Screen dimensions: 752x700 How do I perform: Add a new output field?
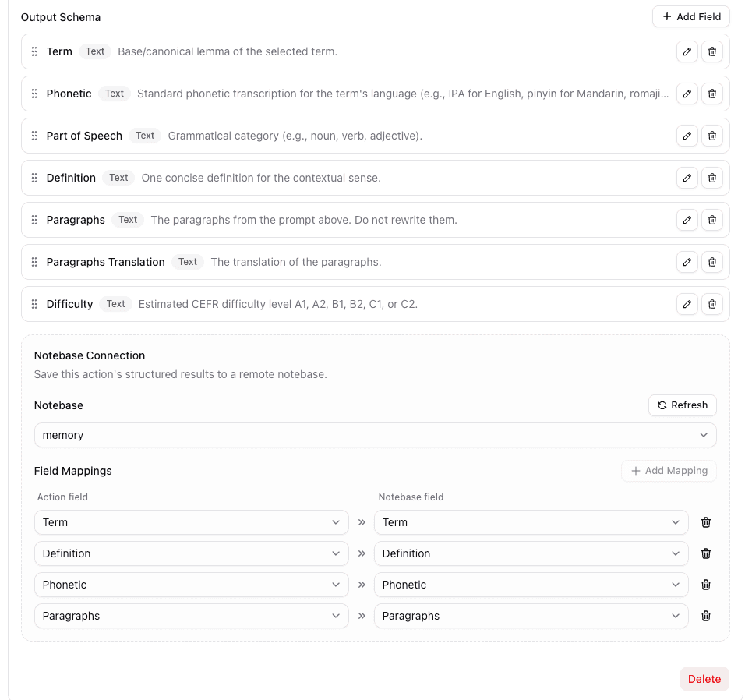(690, 16)
